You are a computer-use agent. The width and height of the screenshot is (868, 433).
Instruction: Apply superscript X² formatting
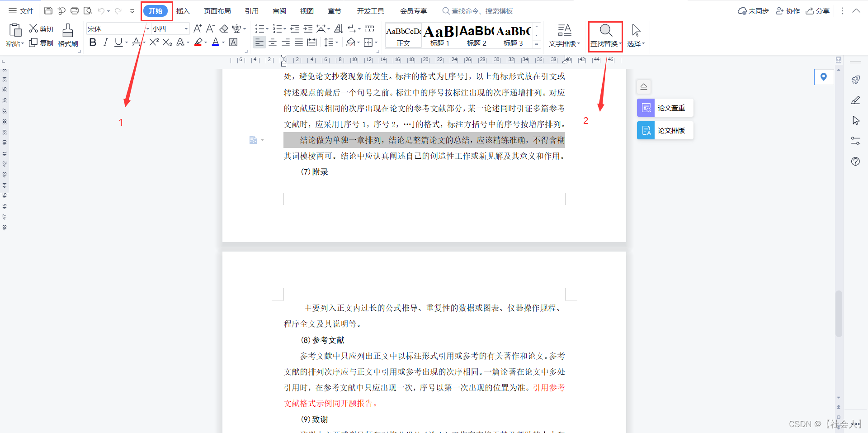pyautogui.click(x=154, y=42)
